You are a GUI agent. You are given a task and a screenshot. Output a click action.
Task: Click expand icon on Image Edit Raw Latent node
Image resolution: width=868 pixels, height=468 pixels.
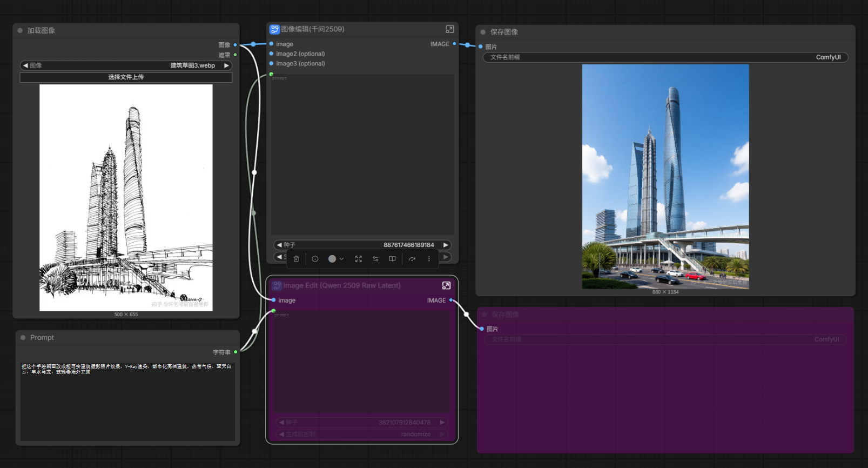tap(446, 285)
